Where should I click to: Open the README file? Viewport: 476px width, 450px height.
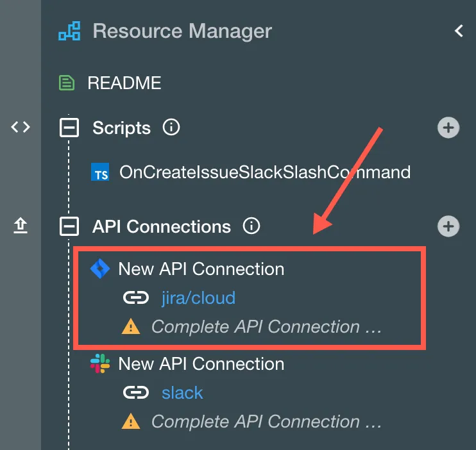point(124,83)
